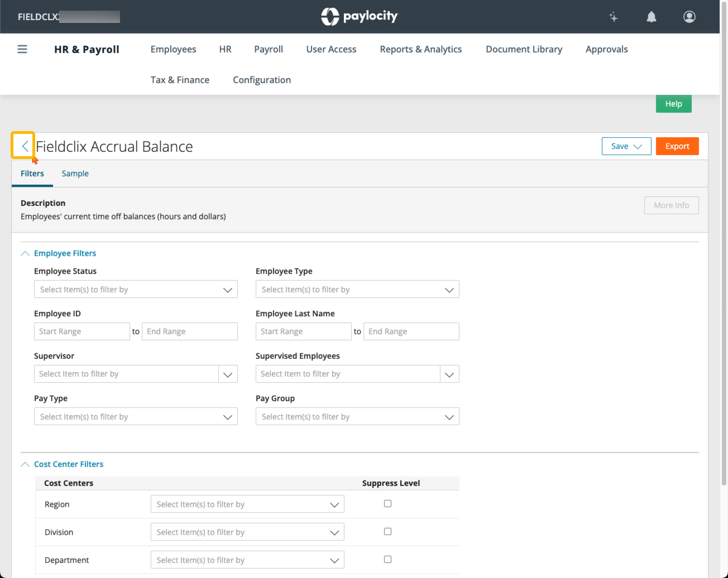Check Suppress Level for Region
The height and width of the screenshot is (578, 728).
(x=388, y=504)
